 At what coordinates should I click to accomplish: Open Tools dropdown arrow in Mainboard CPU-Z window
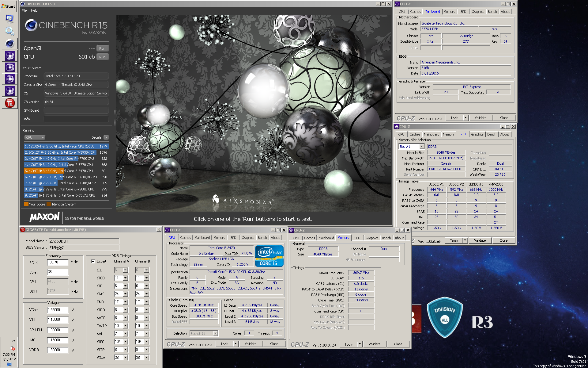pyautogui.click(x=466, y=118)
